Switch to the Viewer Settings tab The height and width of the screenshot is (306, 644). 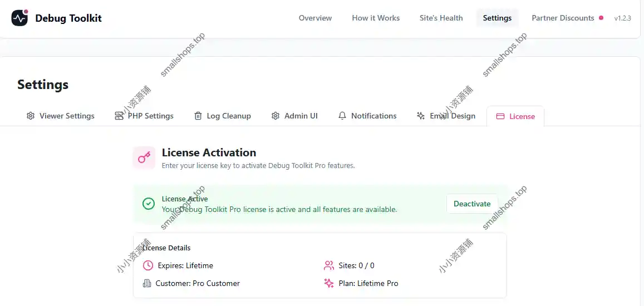60,116
